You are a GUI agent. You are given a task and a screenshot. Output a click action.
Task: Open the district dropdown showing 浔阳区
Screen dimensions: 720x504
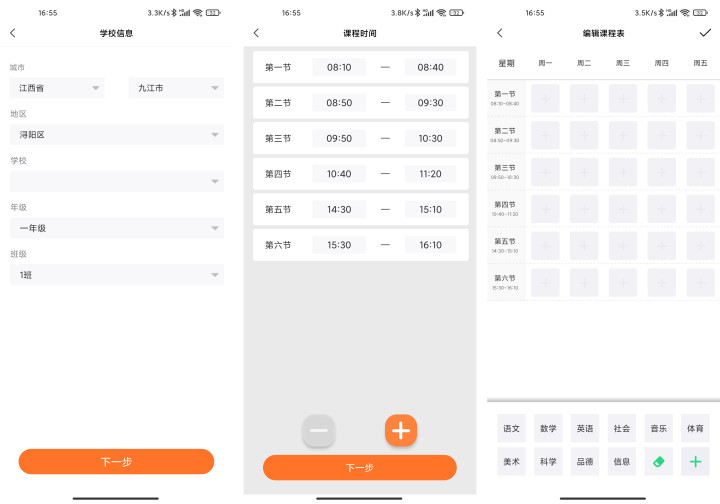point(117,134)
